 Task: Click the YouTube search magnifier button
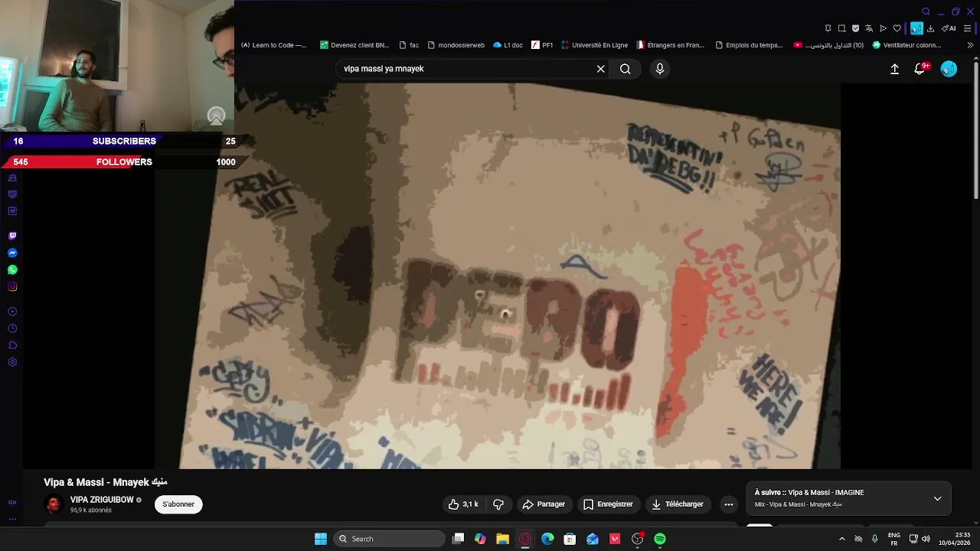click(626, 69)
